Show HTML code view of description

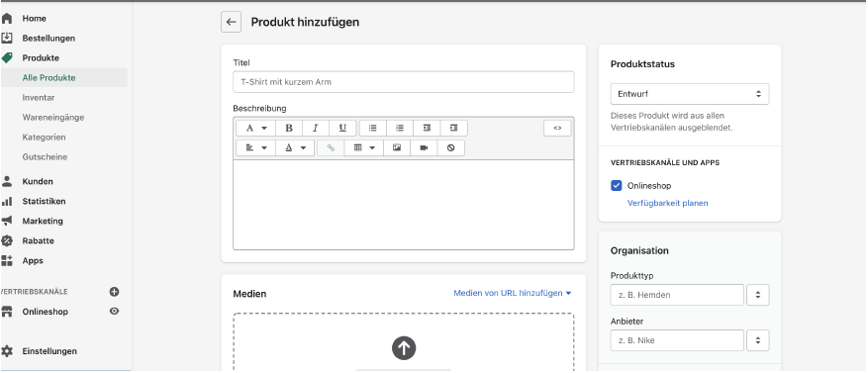[x=557, y=128]
